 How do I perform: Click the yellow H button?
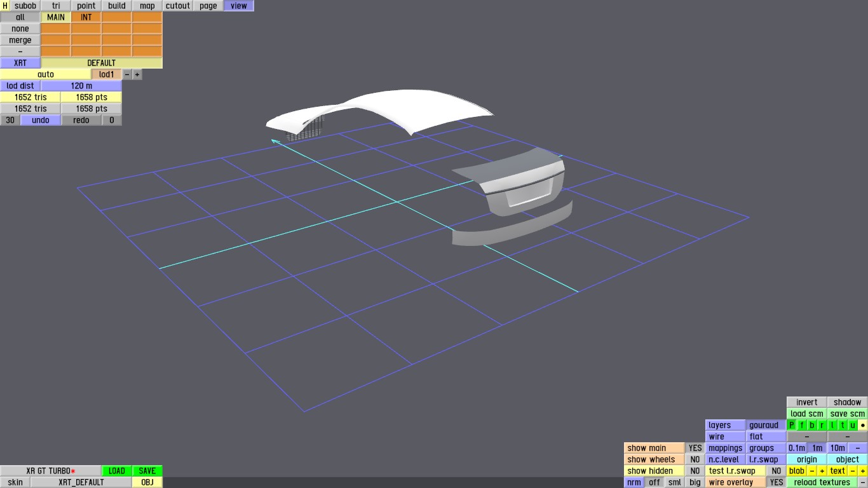pyautogui.click(x=5, y=6)
